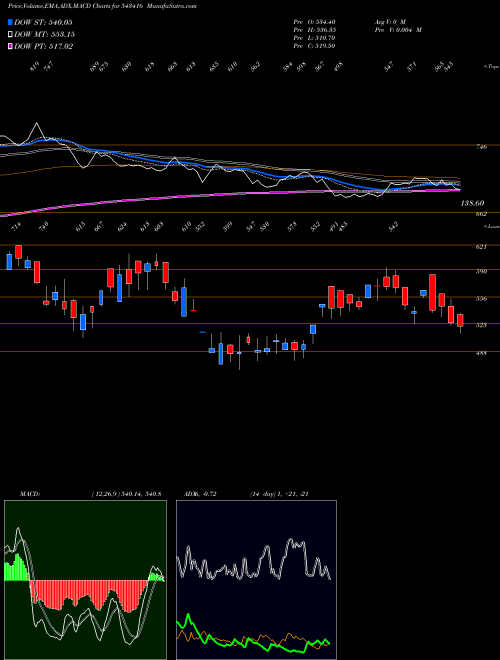Select the DOW ST: 540.05 label
The width and height of the screenshot is (500, 660).
tap(43, 22)
